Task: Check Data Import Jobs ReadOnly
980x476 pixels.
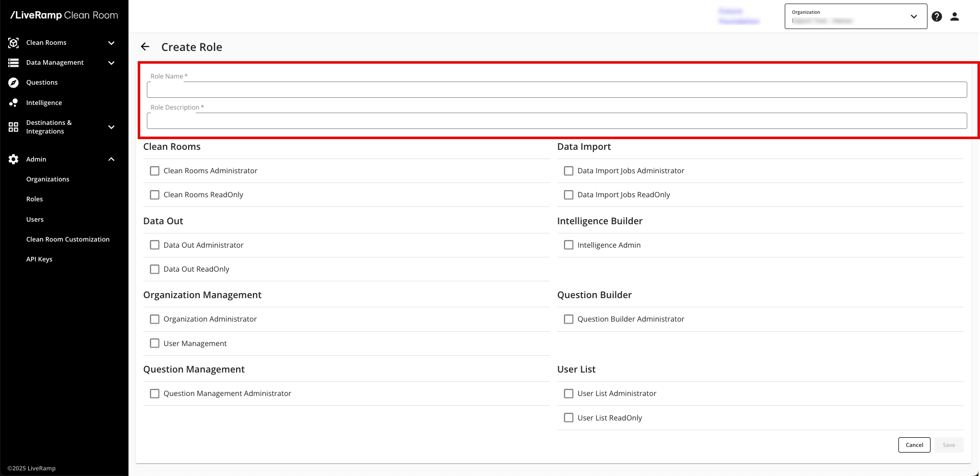Action: point(569,195)
